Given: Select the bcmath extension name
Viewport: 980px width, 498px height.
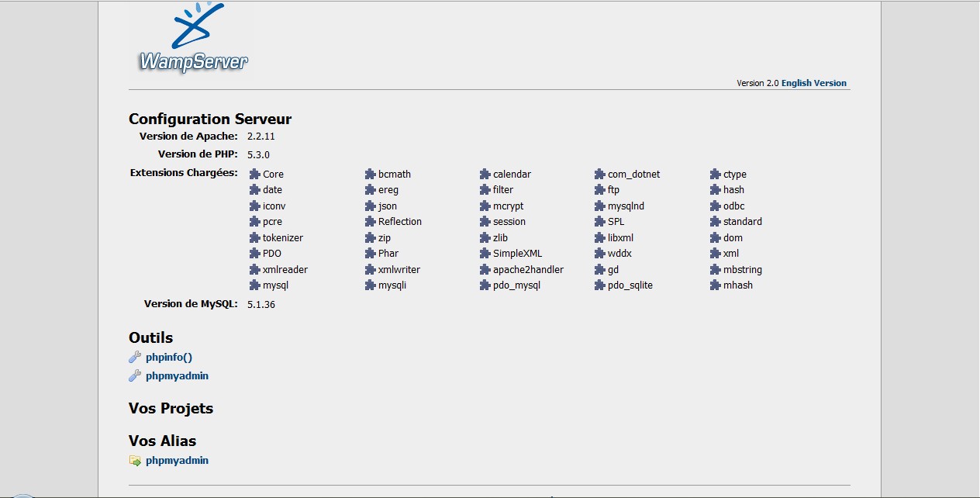Looking at the screenshot, I should (x=395, y=175).
